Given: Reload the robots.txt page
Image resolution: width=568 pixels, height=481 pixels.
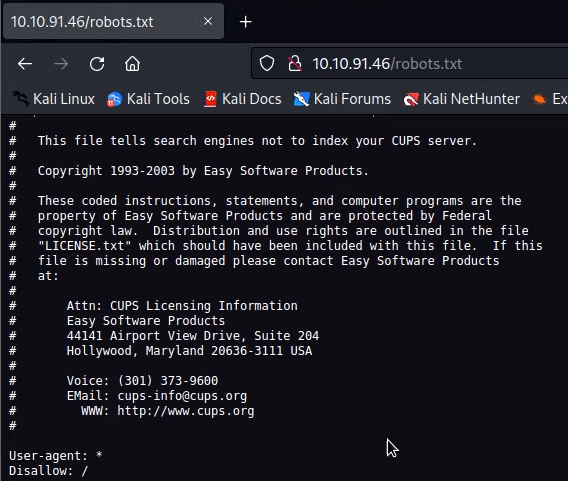Looking at the screenshot, I should pyautogui.click(x=97, y=64).
